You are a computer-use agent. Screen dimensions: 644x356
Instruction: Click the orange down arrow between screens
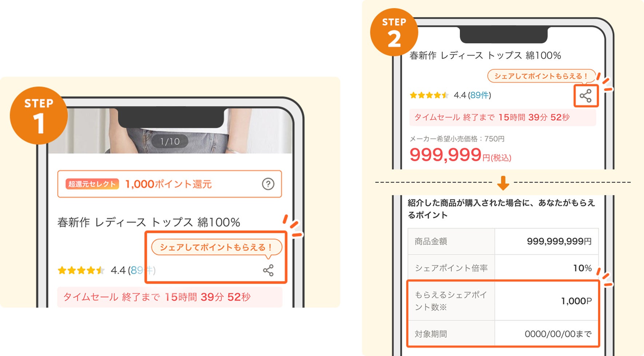[x=503, y=183]
